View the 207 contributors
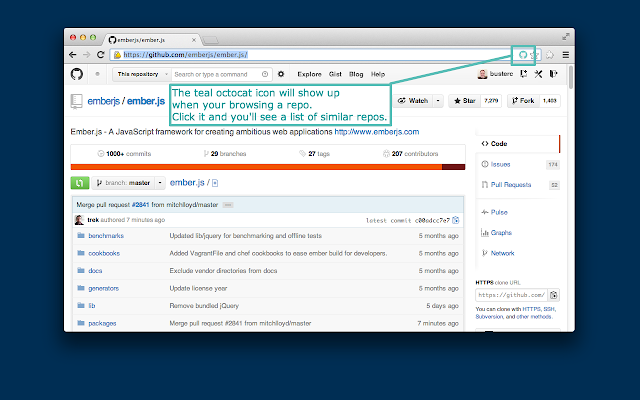Image resolution: width=640 pixels, height=400 pixels. [x=410, y=154]
